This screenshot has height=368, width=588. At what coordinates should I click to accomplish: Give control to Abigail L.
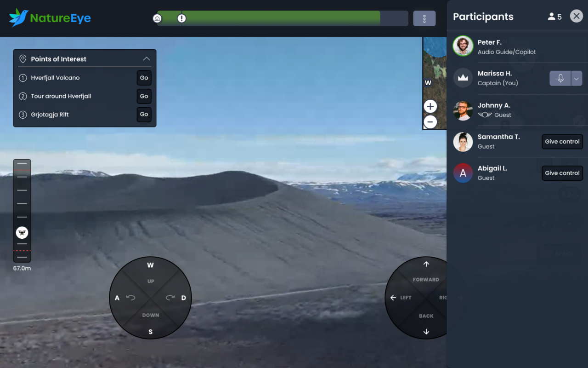click(x=562, y=173)
